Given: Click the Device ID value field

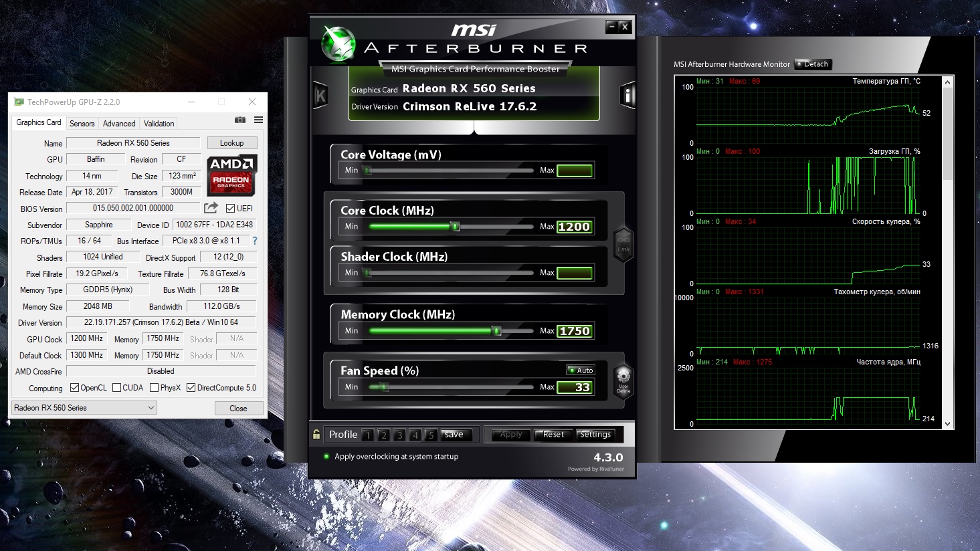Looking at the screenshot, I should [214, 225].
